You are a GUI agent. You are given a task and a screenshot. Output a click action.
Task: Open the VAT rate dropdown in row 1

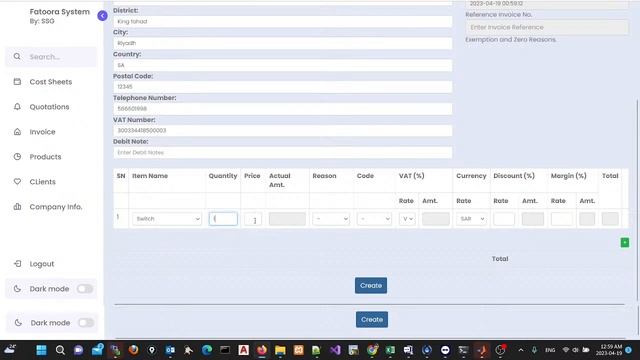tap(407, 219)
